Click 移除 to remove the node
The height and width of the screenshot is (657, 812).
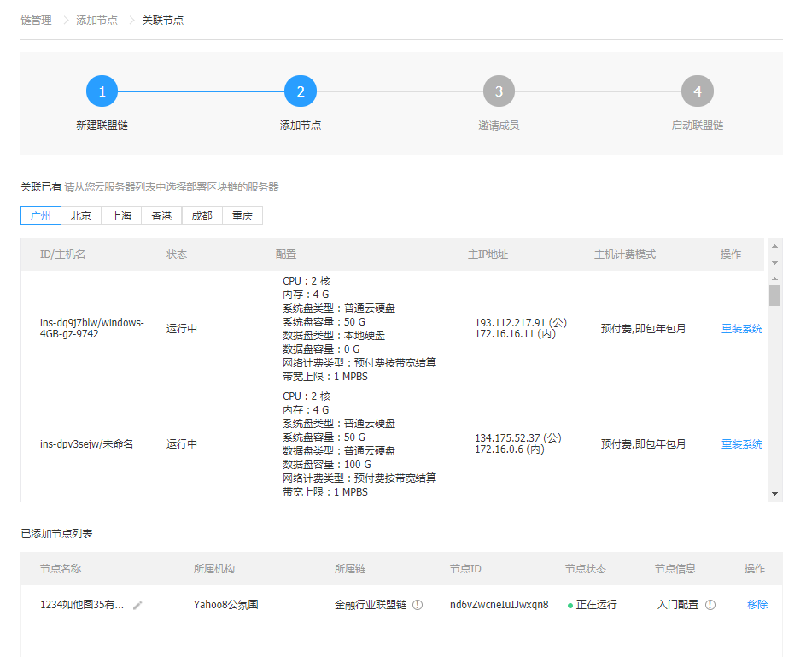pyautogui.click(x=757, y=605)
